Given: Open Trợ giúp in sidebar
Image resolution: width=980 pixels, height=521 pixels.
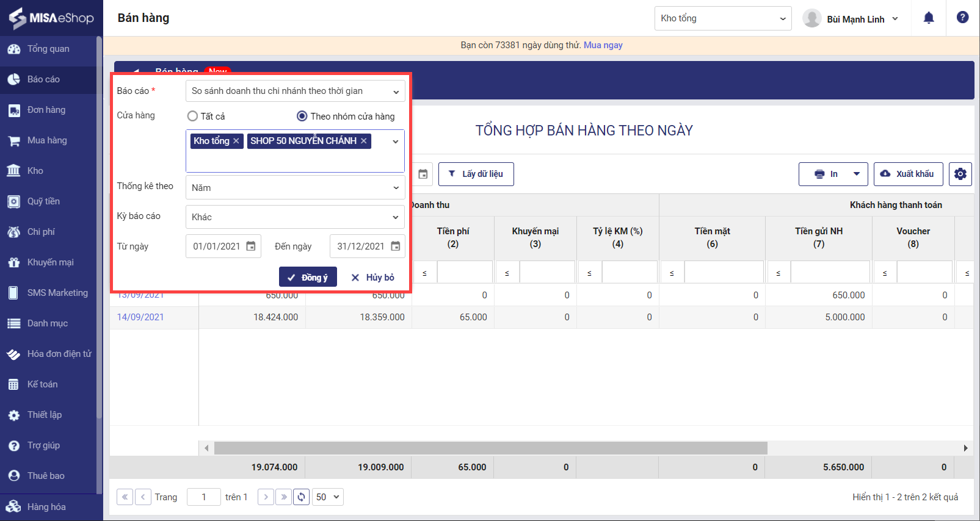Looking at the screenshot, I should (x=48, y=445).
